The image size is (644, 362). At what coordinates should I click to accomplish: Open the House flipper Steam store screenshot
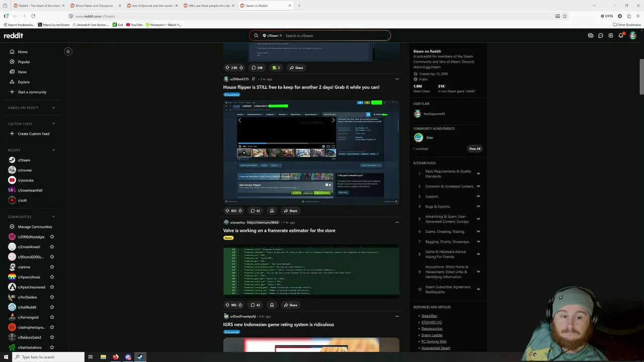tap(311, 152)
